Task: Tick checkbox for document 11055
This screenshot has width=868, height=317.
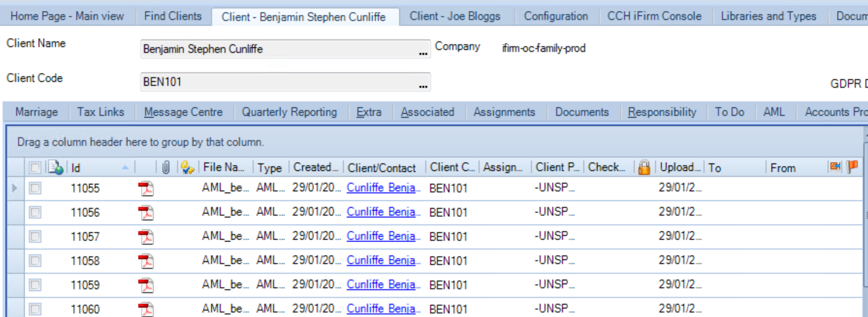Action: point(35,189)
